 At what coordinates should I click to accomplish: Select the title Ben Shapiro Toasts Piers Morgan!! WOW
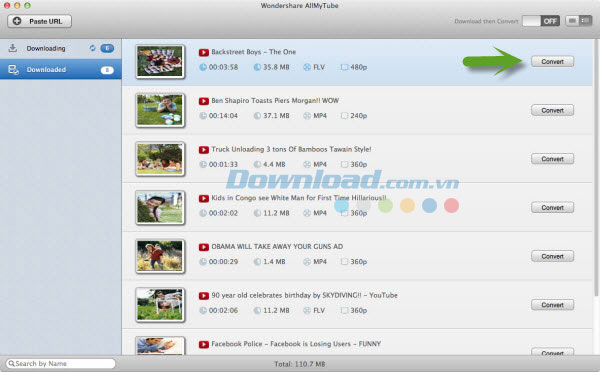coord(275,100)
